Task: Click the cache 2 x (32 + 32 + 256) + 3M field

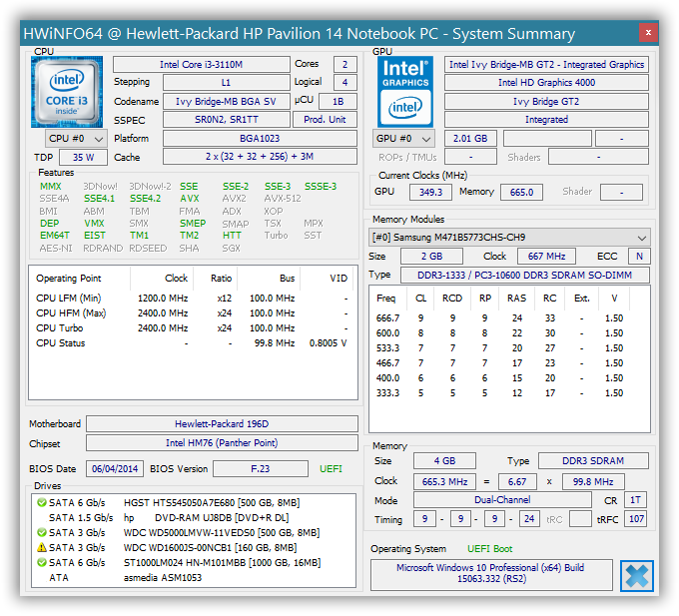Action: pos(260,157)
